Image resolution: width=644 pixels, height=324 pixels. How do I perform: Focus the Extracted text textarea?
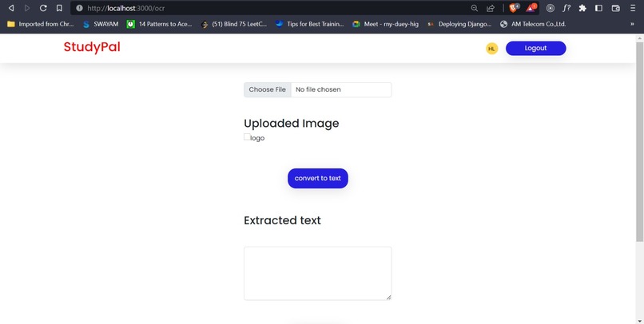coord(318,274)
